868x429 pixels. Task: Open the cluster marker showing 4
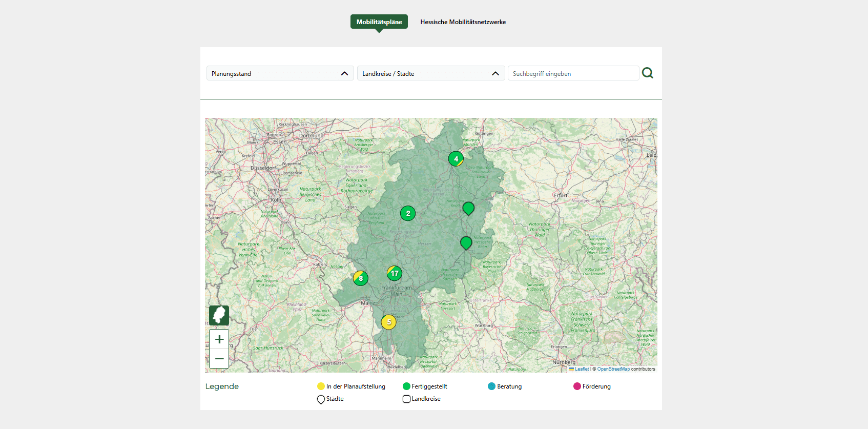(x=456, y=159)
